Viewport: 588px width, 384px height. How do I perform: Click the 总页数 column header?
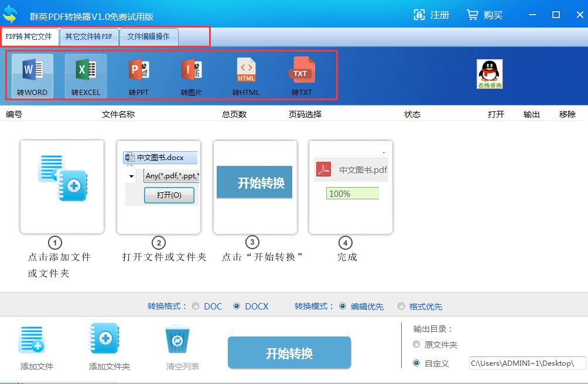point(234,114)
